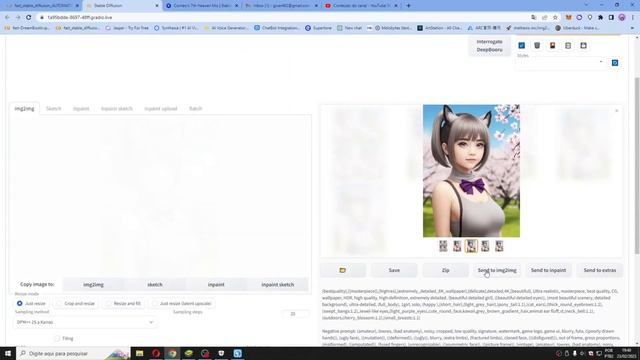Image resolution: width=640 pixels, height=360 pixels.
Task: Click the large generated cat-ear girl image
Action: coord(471,171)
